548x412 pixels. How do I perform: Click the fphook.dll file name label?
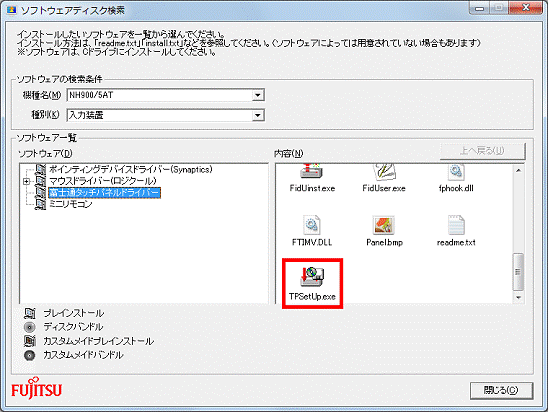(x=456, y=188)
